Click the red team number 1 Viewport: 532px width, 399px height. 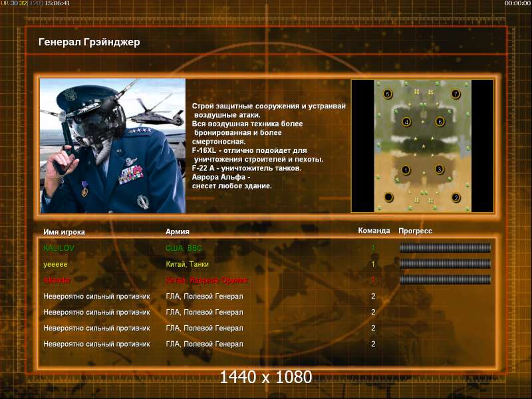(373, 280)
